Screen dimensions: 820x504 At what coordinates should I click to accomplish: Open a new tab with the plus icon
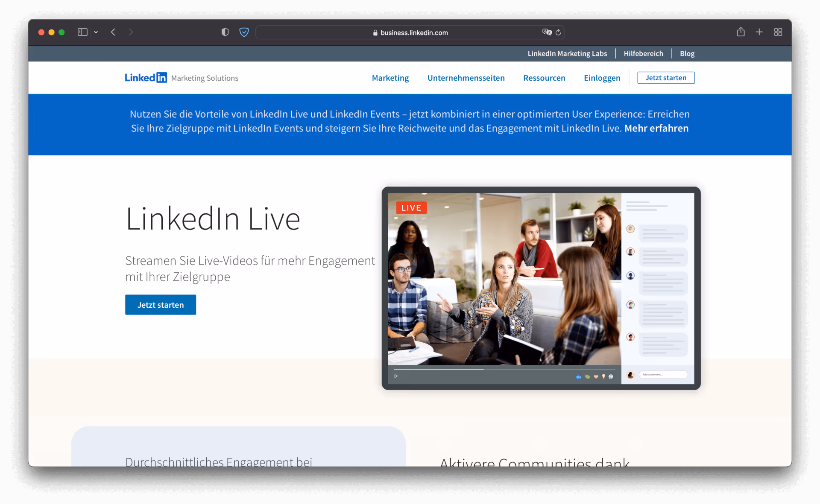coord(759,32)
